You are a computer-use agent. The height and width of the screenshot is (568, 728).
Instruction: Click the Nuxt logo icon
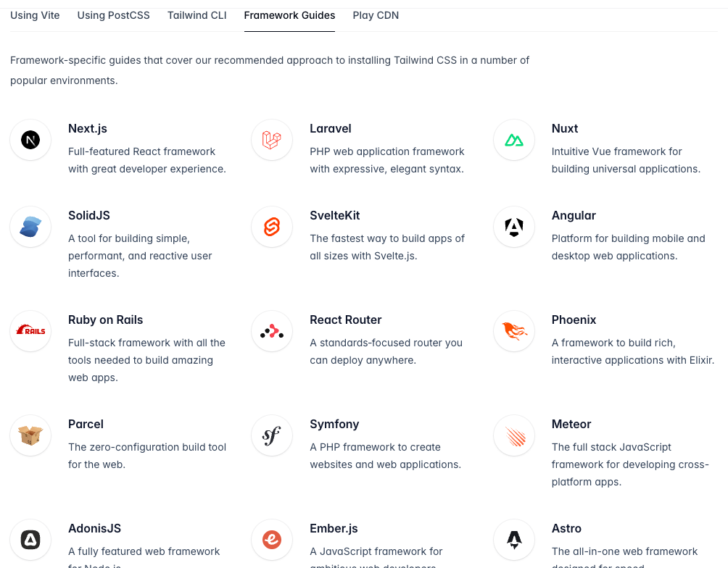(514, 140)
